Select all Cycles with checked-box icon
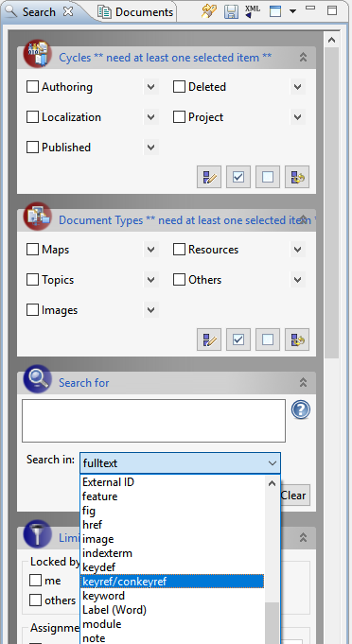The width and height of the screenshot is (352, 644). 238,177
